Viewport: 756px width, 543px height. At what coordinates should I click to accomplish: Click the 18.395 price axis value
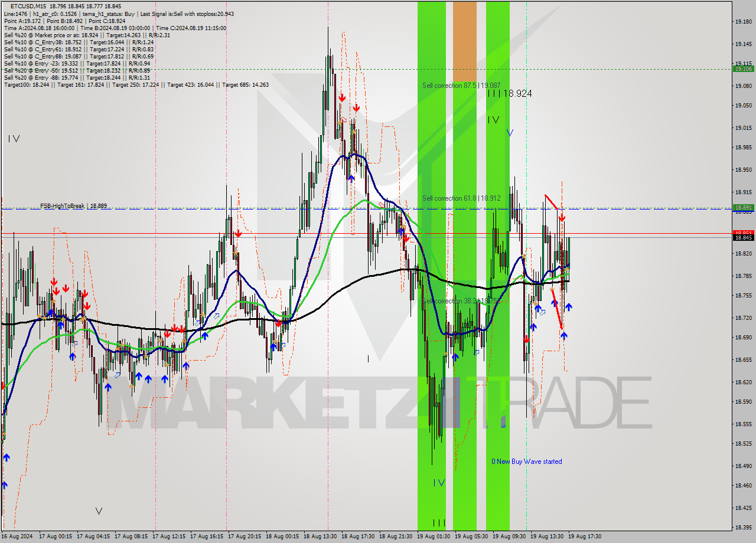tap(742, 528)
